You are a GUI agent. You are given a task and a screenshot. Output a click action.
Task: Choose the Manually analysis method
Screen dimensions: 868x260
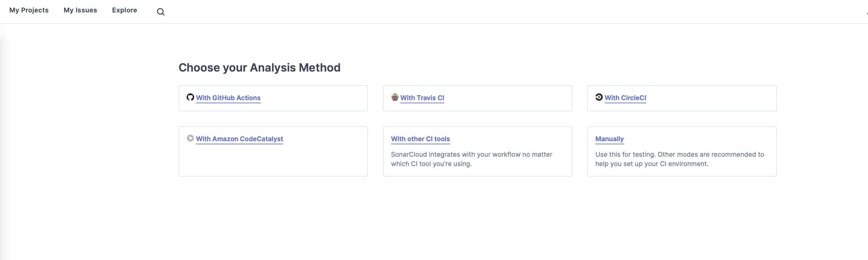609,139
